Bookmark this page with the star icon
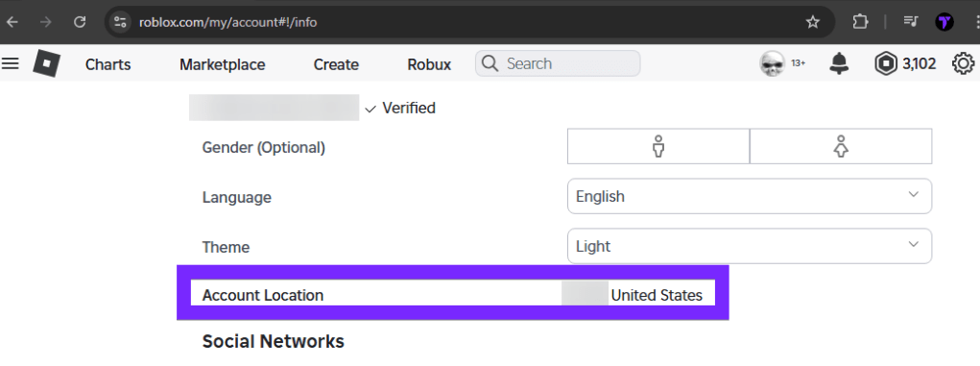This screenshot has width=980, height=366. (812, 22)
